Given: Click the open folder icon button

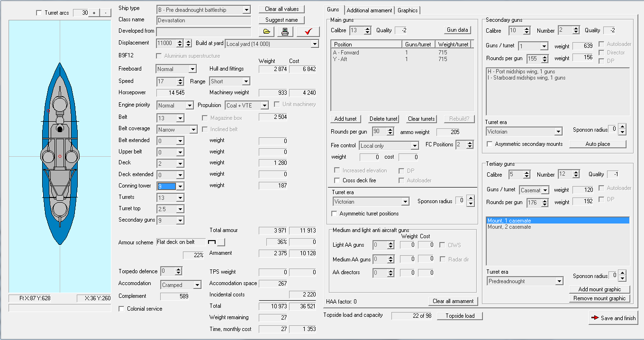Looking at the screenshot, I should tap(267, 32).
